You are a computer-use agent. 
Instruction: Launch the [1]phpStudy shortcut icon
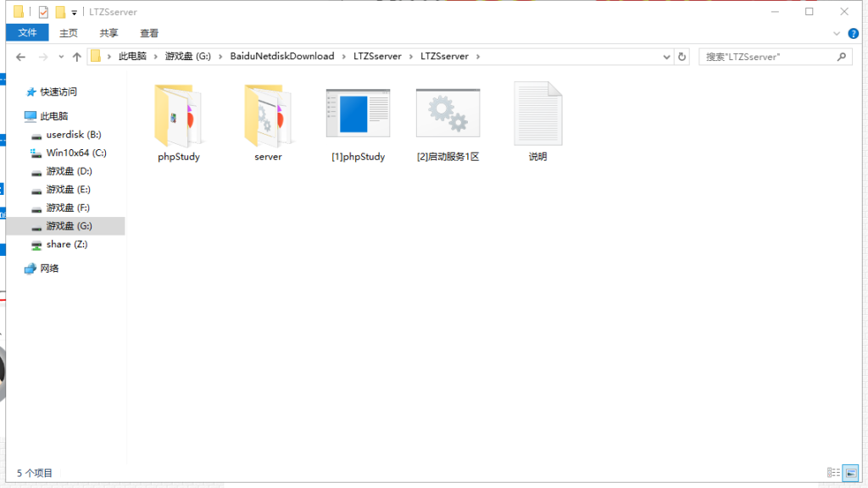359,113
